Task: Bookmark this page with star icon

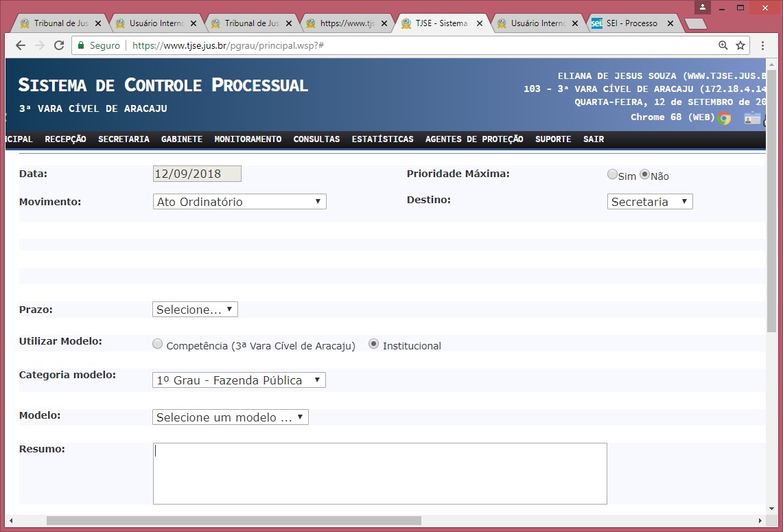Action: click(740, 45)
